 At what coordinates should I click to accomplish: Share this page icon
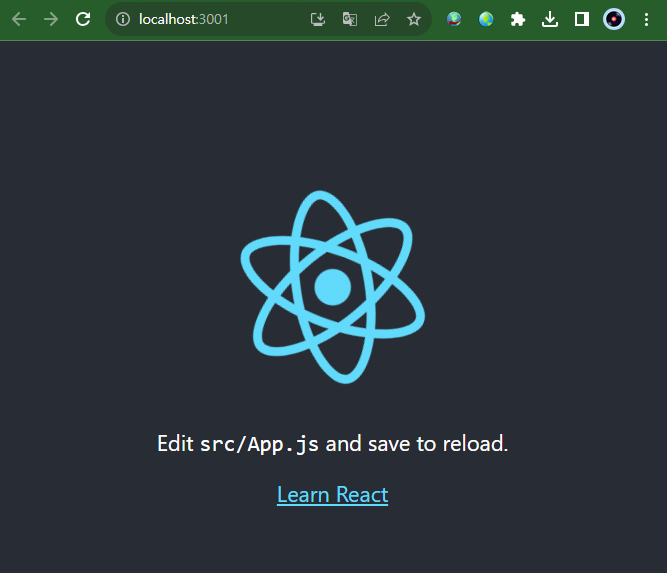[382, 19]
